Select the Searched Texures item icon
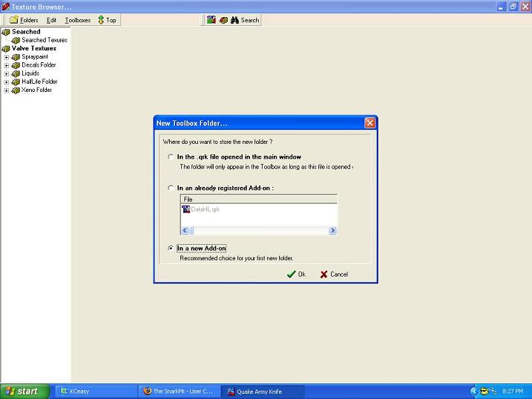This screenshot has width=532, height=399. (x=16, y=40)
